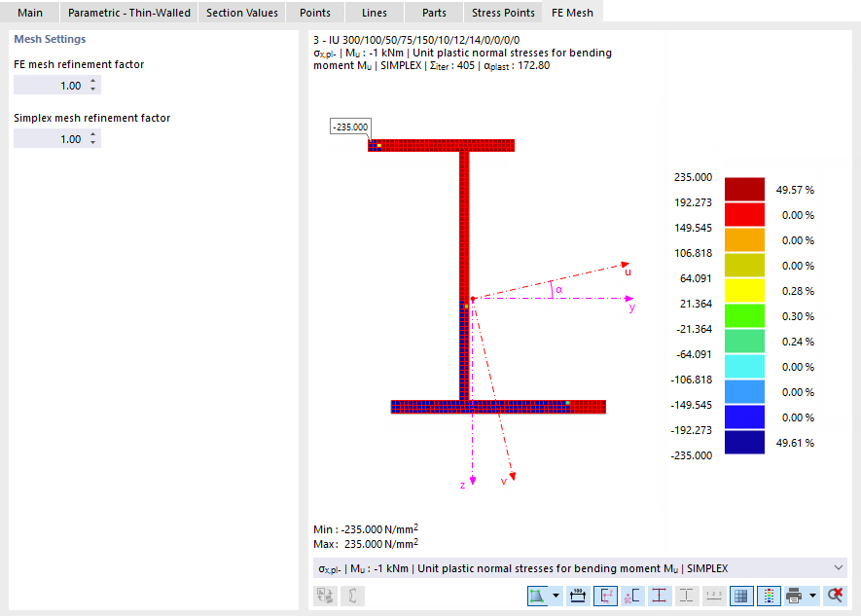Open the Lines tab
The image size is (861, 616).
click(375, 13)
